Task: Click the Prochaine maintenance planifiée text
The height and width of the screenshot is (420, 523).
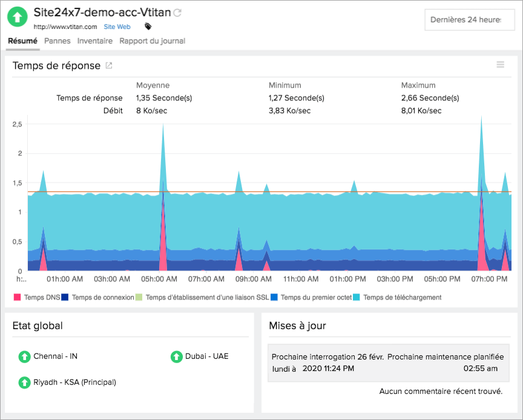Action: 446,357
